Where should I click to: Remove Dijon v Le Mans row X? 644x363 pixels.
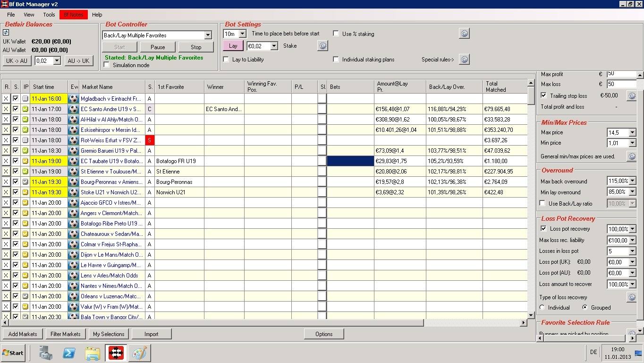(6, 255)
